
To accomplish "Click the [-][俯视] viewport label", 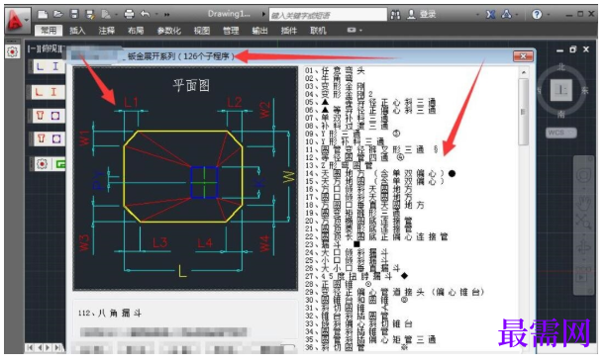I will (45, 48).
